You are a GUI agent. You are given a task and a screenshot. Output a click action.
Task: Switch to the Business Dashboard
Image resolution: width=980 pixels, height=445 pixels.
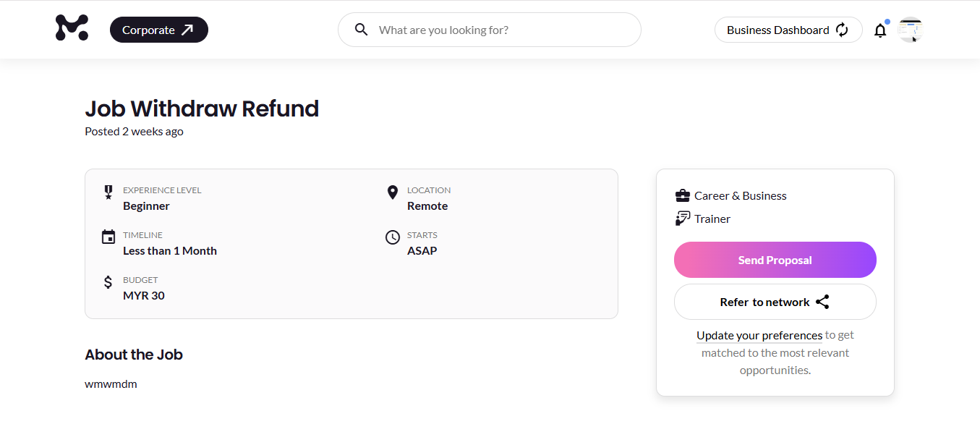777,30
